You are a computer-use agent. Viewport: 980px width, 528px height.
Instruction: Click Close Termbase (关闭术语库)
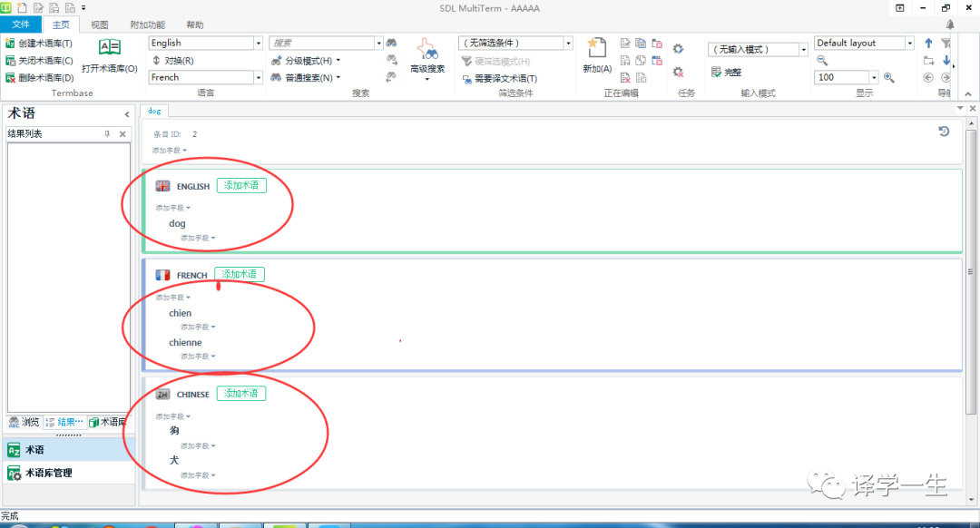click(x=39, y=61)
